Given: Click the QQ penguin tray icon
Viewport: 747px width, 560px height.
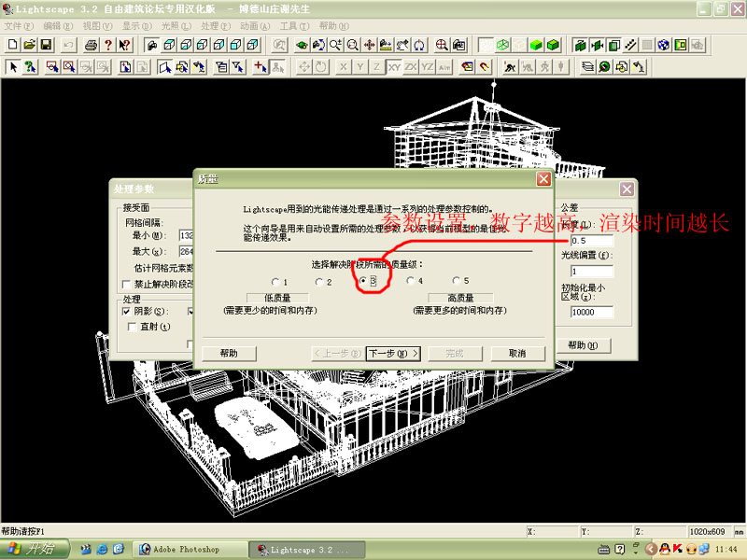Looking at the screenshot, I should 664,550.
